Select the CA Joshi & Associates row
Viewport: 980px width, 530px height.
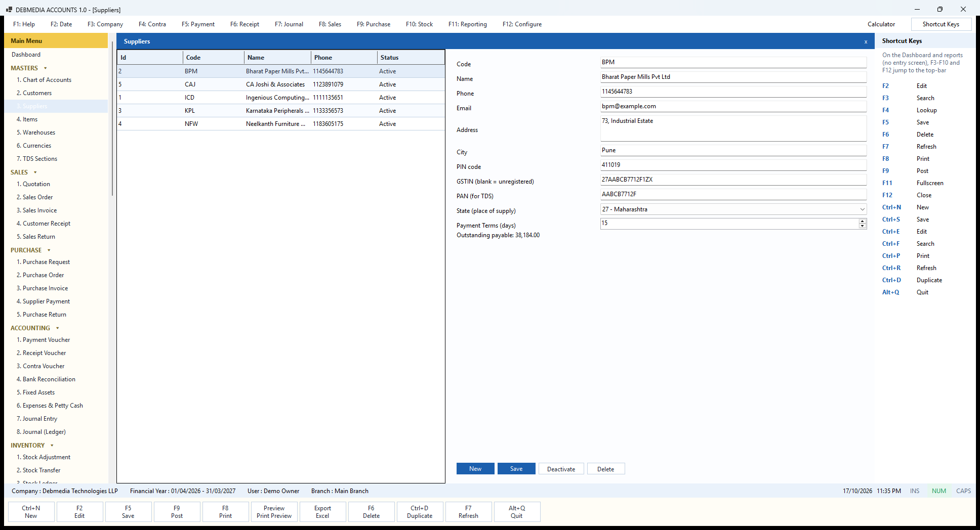[281, 84]
